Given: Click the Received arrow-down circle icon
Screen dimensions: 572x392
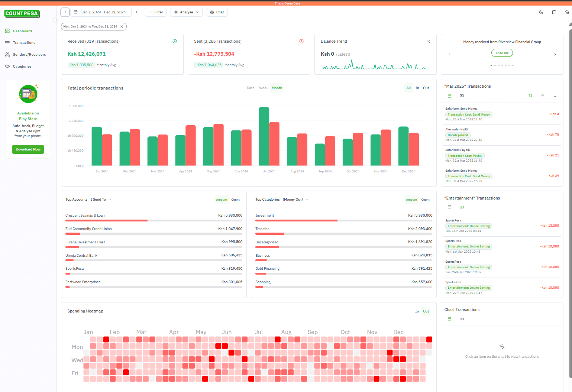Looking at the screenshot, I should tap(175, 41).
